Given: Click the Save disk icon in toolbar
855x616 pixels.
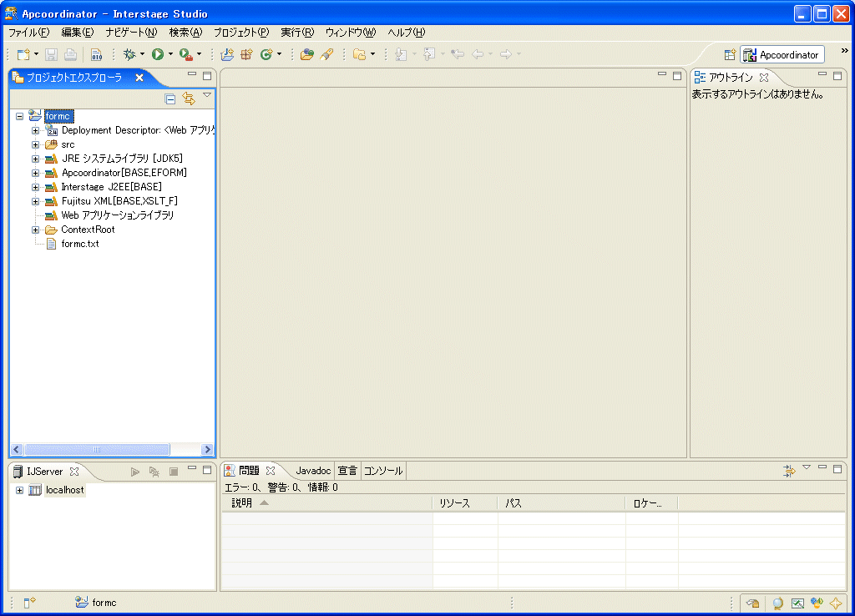Looking at the screenshot, I should click(51, 54).
